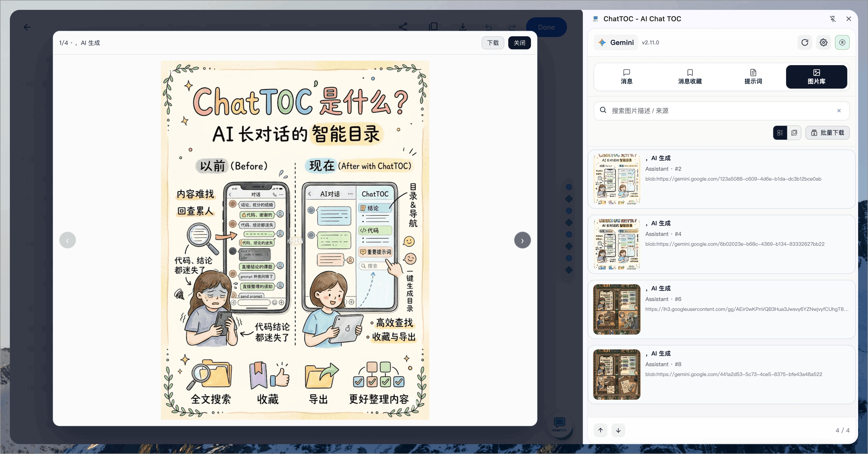The width and height of the screenshot is (868, 454).
Task: Click the topmost circle outline marker
Action: coord(569,187)
